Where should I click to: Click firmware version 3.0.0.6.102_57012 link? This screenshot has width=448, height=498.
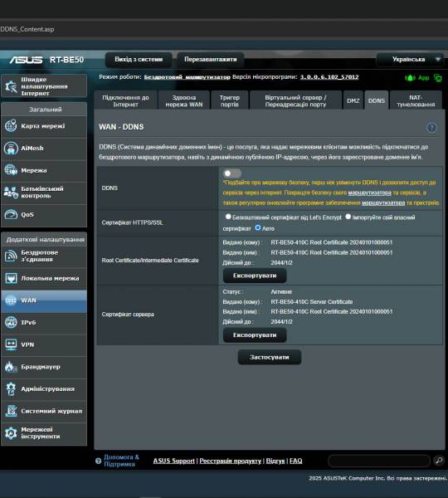click(329, 77)
